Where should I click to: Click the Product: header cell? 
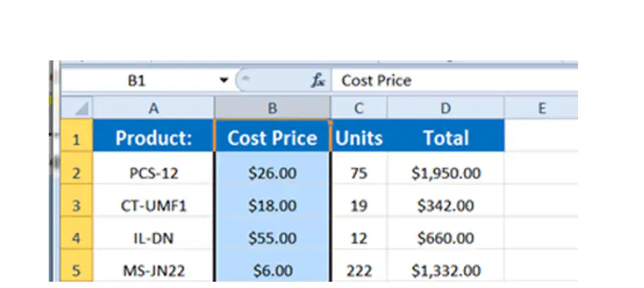[x=154, y=136]
